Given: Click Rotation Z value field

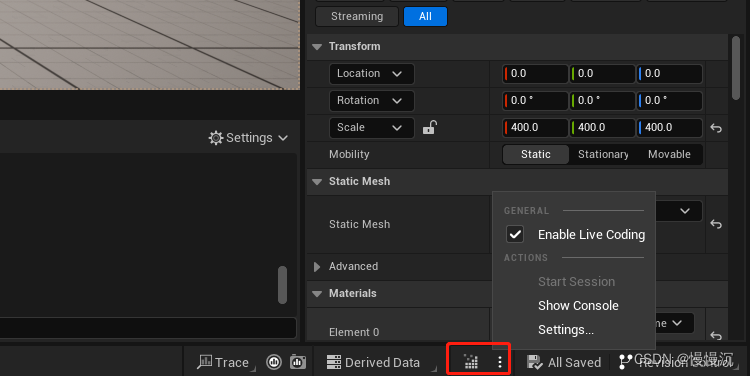Looking at the screenshot, I should [x=670, y=100].
